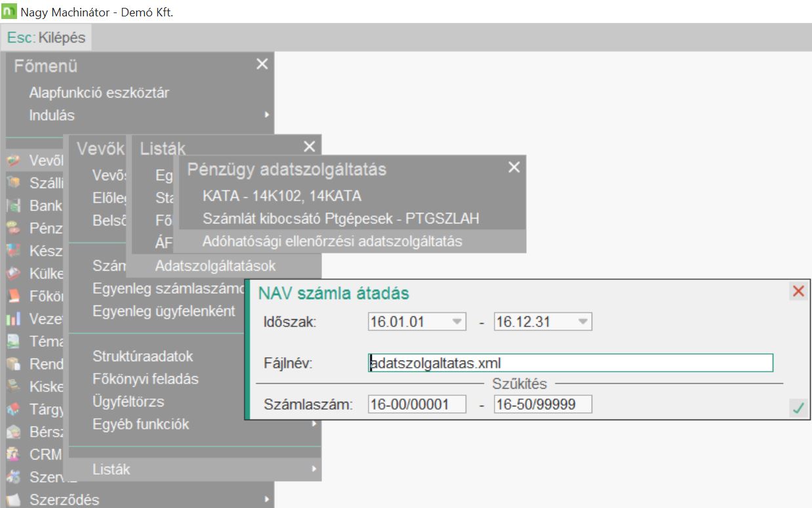Confirm NAV számla átadás with green checkmark
The height and width of the screenshot is (508, 812).
[798, 408]
